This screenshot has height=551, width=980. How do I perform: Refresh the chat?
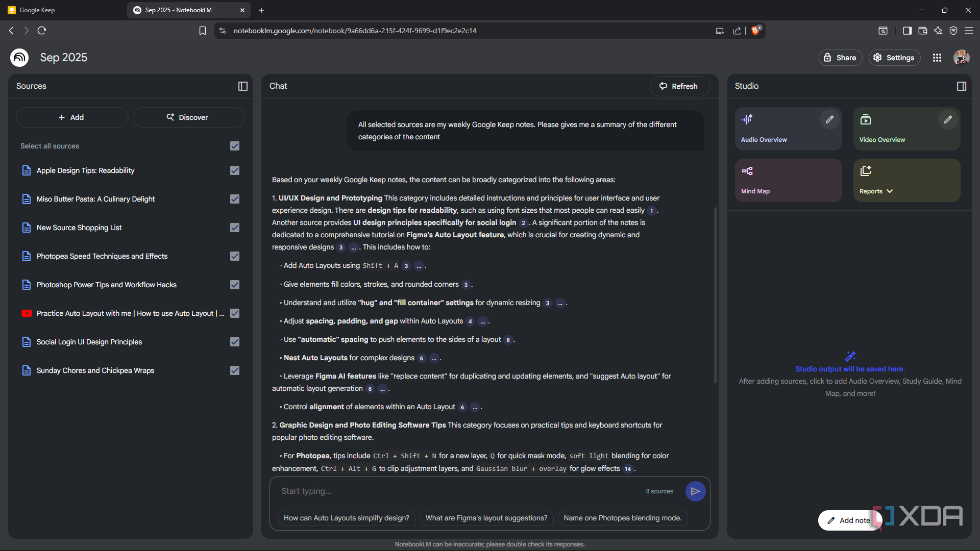pyautogui.click(x=679, y=86)
